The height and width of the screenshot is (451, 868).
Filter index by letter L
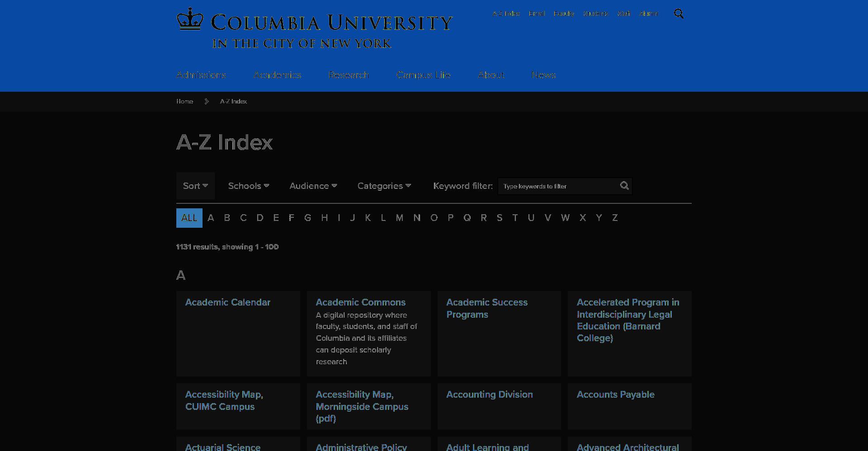pos(383,218)
